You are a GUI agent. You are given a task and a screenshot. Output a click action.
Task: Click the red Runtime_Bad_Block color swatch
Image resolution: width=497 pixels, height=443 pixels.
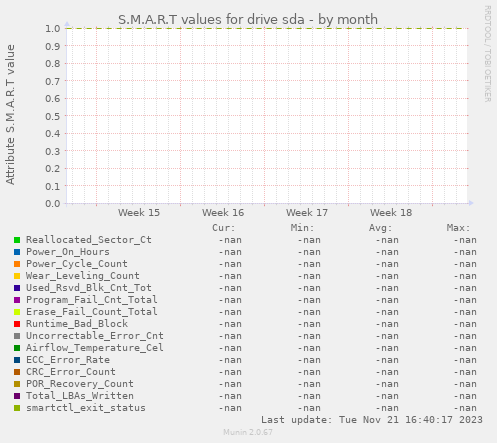tap(17, 324)
